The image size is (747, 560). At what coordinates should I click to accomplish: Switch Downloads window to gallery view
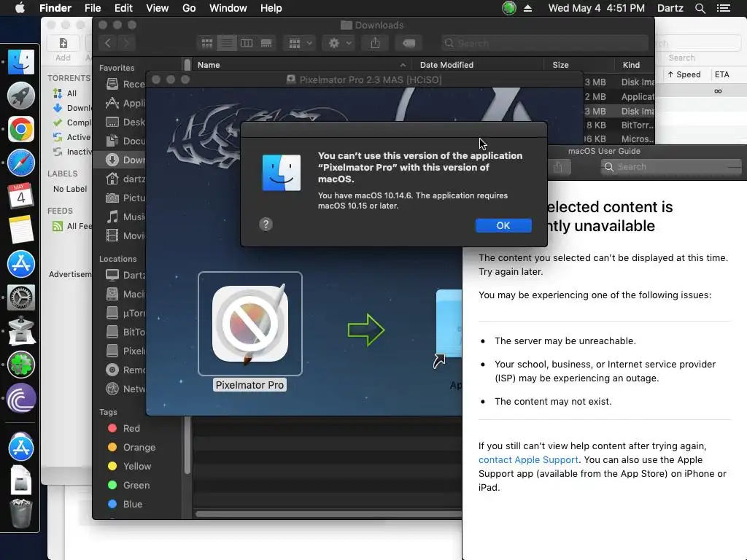tap(266, 43)
